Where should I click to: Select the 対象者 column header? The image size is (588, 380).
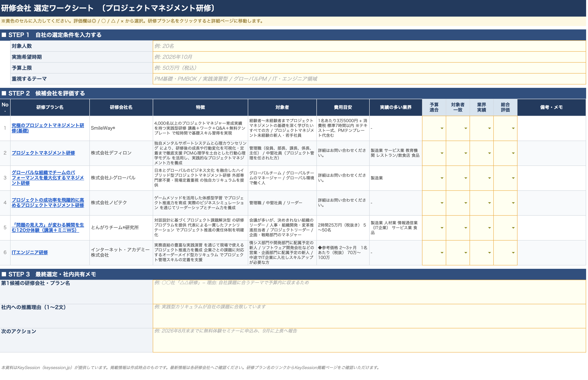[x=282, y=108]
